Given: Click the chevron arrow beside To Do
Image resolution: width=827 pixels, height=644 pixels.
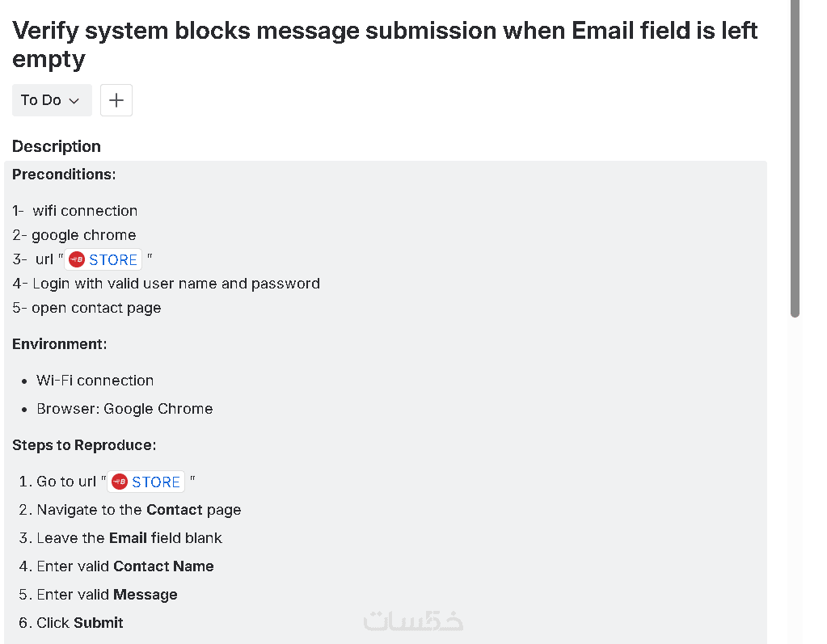Looking at the screenshot, I should point(74,101).
